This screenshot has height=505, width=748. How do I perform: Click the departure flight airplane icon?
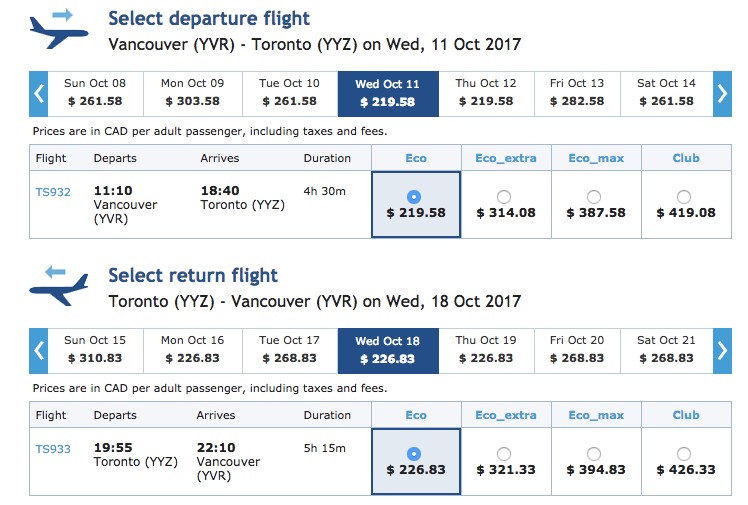point(59,30)
